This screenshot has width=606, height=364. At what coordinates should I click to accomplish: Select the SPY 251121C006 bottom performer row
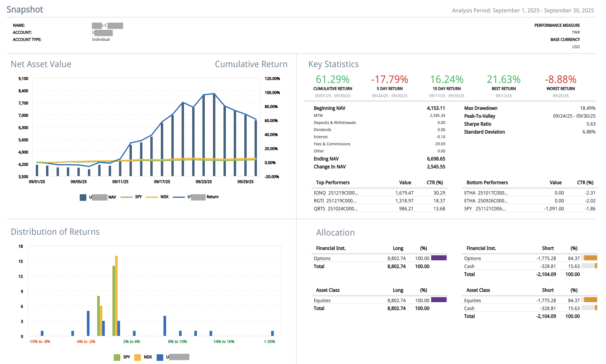click(x=485, y=209)
